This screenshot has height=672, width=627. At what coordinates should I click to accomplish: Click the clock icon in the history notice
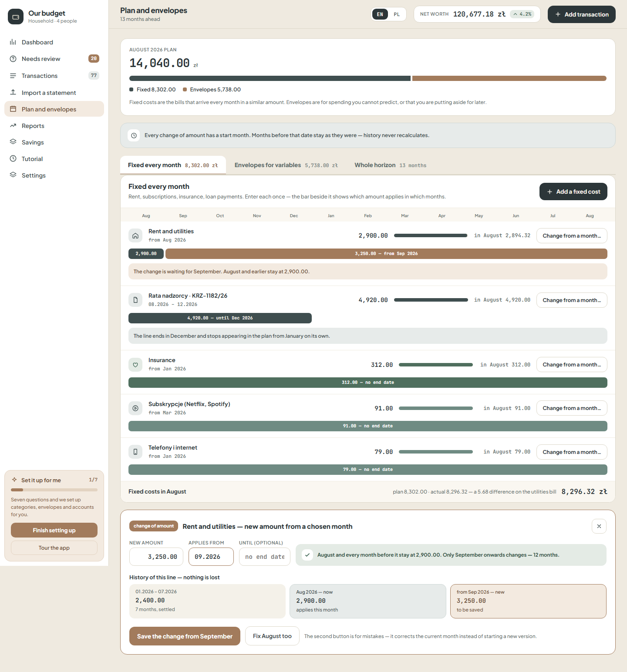134,135
